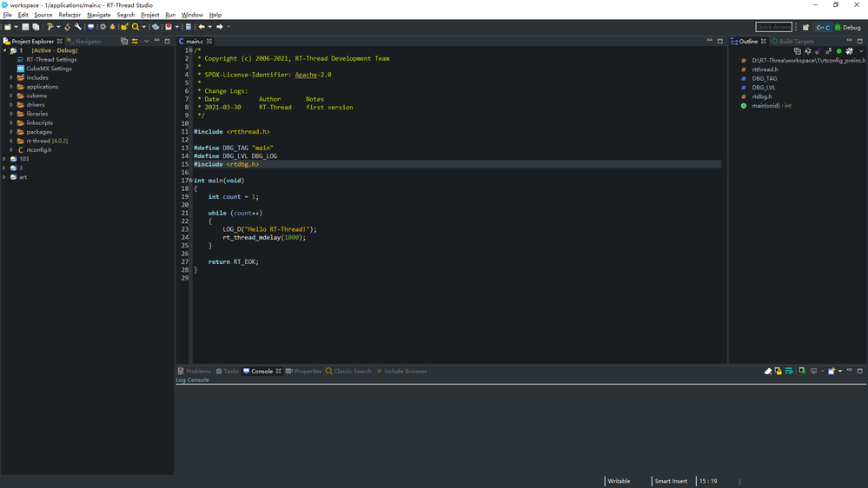Switch to the C/C++ perspective
The image size is (868, 488).
point(823,27)
